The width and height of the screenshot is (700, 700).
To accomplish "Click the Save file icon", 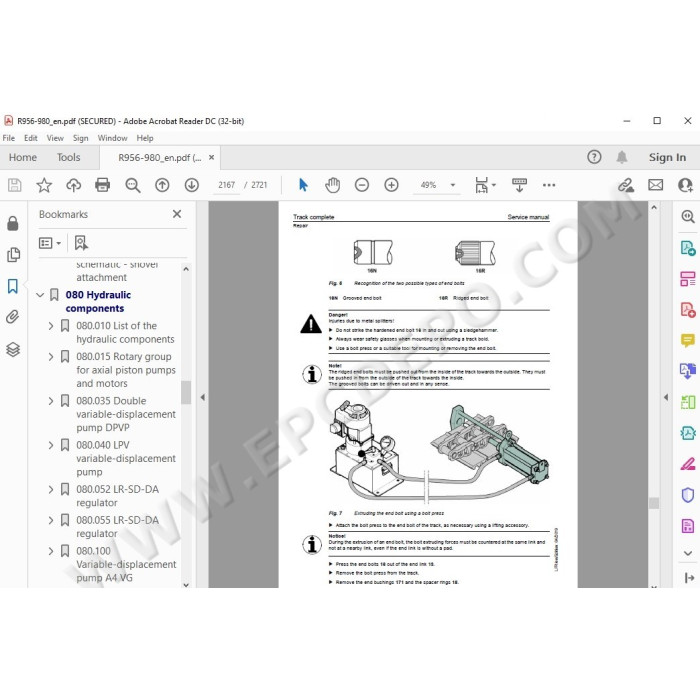I will (x=15, y=185).
